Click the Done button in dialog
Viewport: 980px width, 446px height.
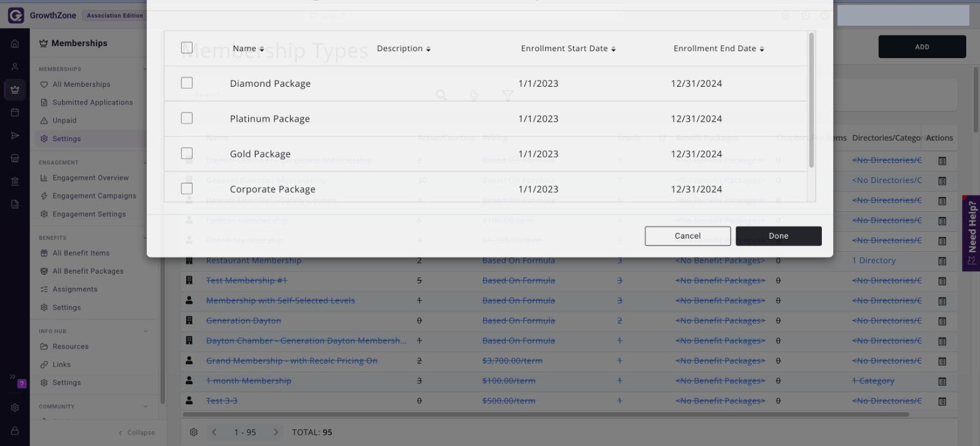(x=779, y=236)
